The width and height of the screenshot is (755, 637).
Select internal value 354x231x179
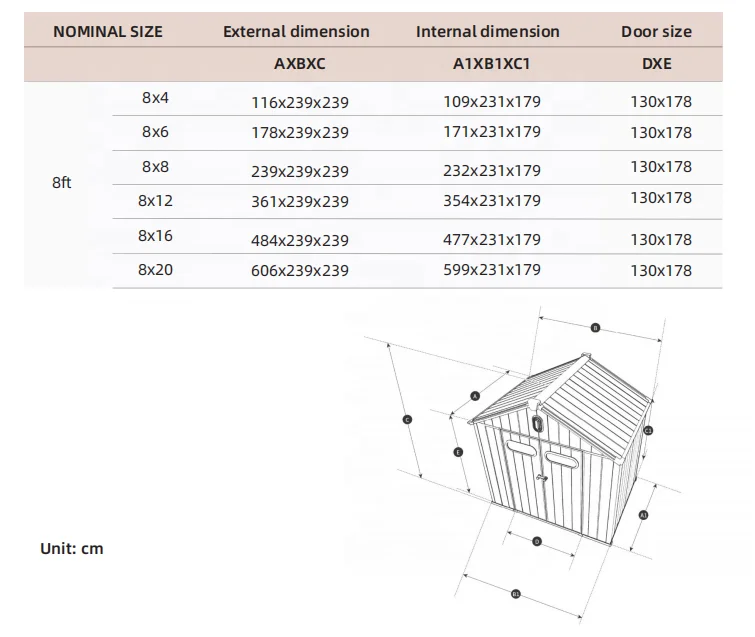(492, 200)
